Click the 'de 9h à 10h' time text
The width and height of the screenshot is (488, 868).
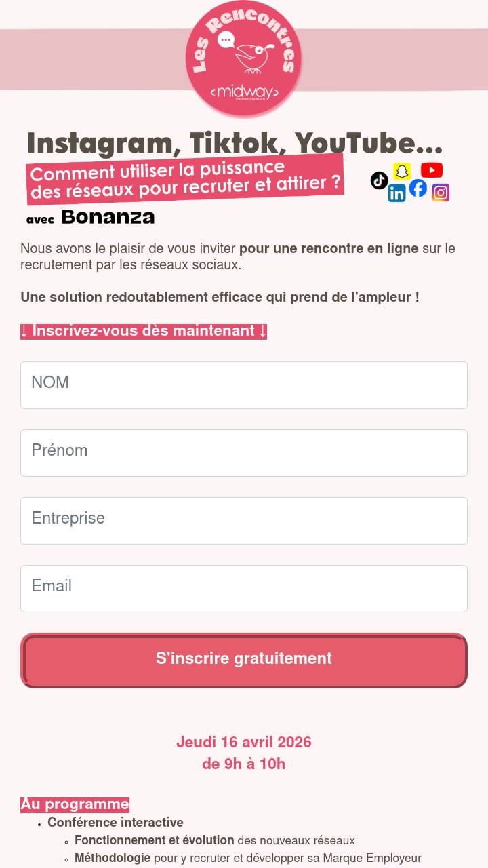[x=244, y=764]
